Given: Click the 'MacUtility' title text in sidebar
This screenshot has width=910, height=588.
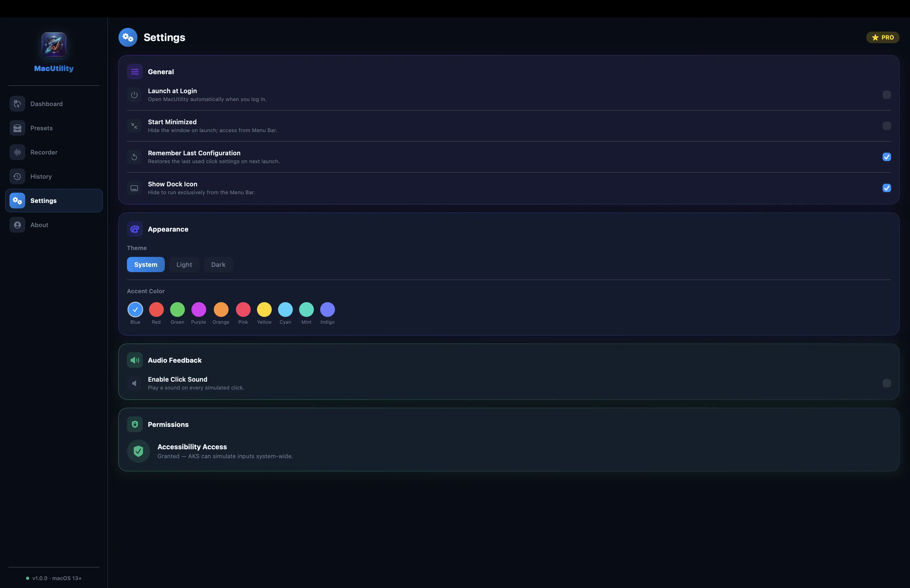Looking at the screenshot, I should coord(54,68).
